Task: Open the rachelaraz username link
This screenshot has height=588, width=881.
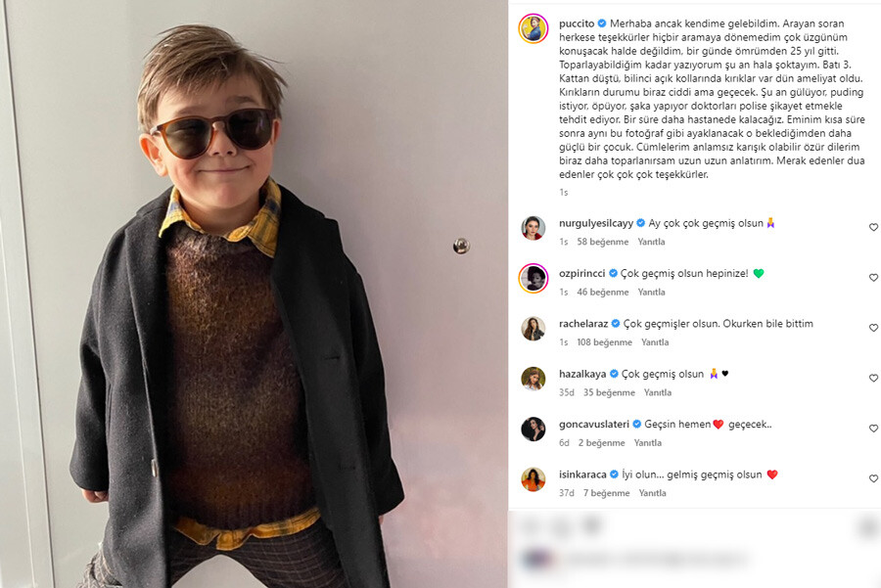Action: point(583,324)
